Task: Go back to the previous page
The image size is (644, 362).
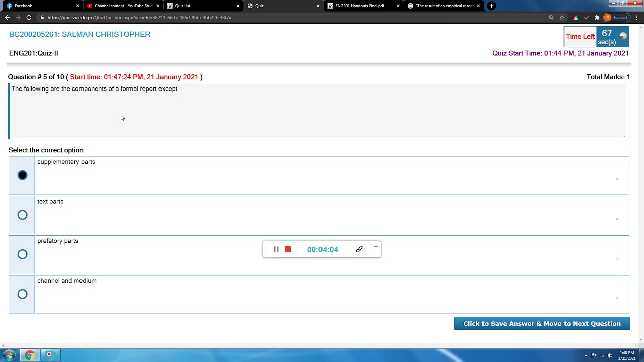Action: coord(7,17)
